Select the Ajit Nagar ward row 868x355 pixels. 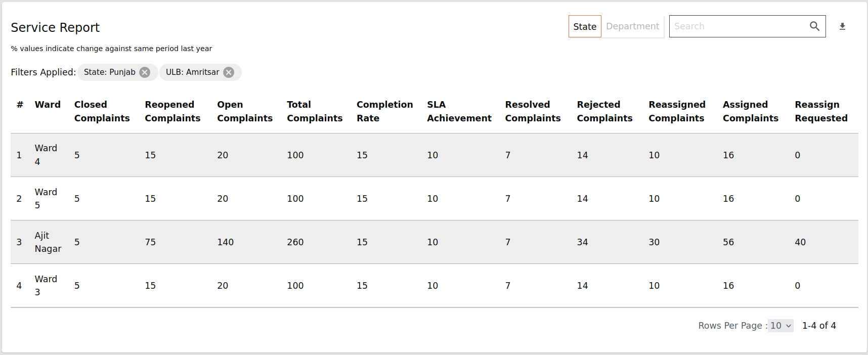(48, 242)
